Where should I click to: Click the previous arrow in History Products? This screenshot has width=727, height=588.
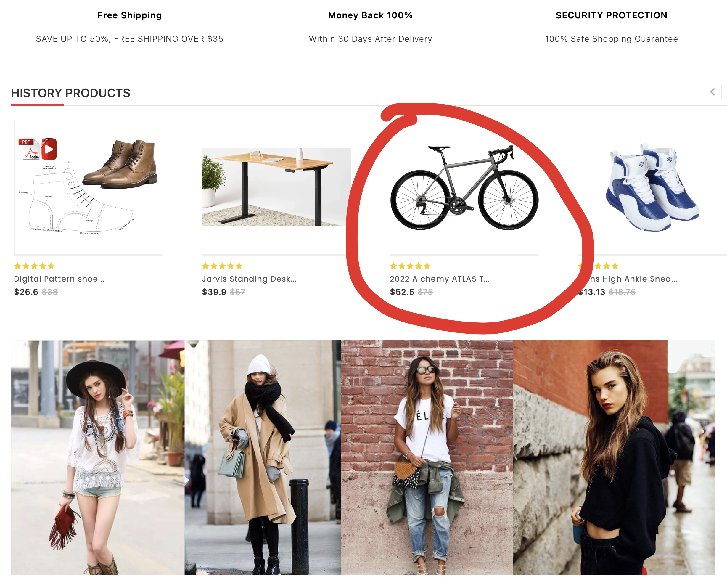point(712,92)
